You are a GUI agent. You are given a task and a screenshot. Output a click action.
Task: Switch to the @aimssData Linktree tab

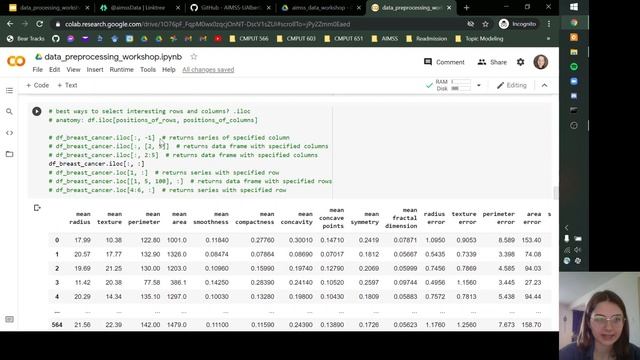(x=139, y=8)
